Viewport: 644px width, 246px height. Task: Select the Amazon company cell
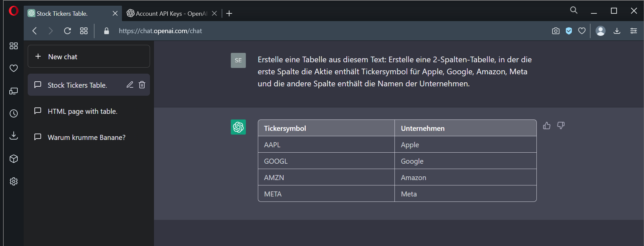[466, 177]
